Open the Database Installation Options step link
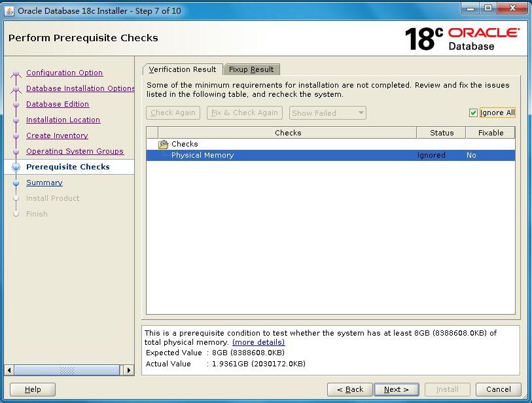Viewport: 532px width, 403px height. pyautogui.click(x=80, y=88)
